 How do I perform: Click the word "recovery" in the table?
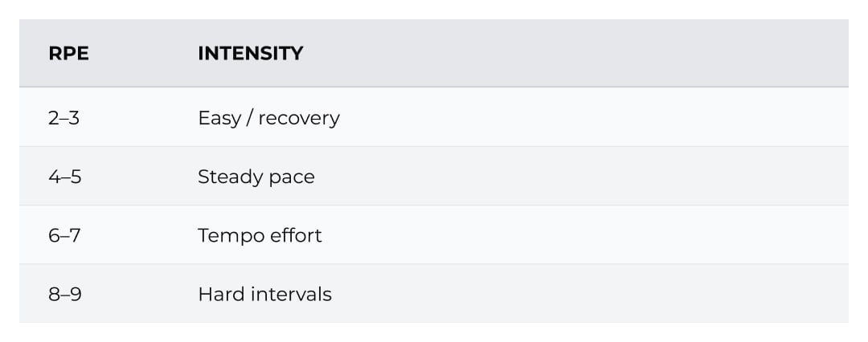pos(299,118)
